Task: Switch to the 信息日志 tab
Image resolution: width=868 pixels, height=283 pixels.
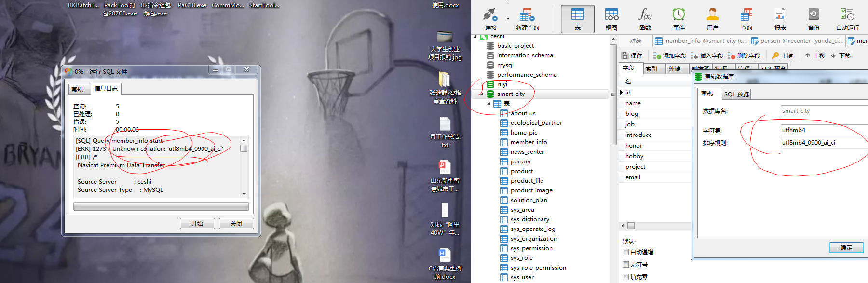Action: [106, 88]
